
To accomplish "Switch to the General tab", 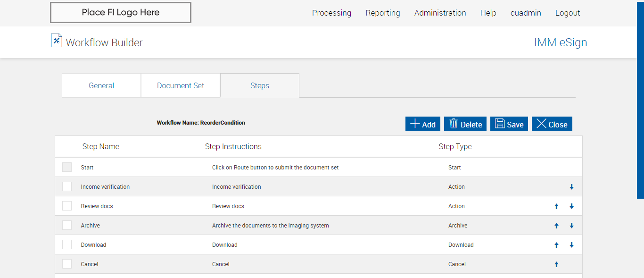I will coord(101,85).
